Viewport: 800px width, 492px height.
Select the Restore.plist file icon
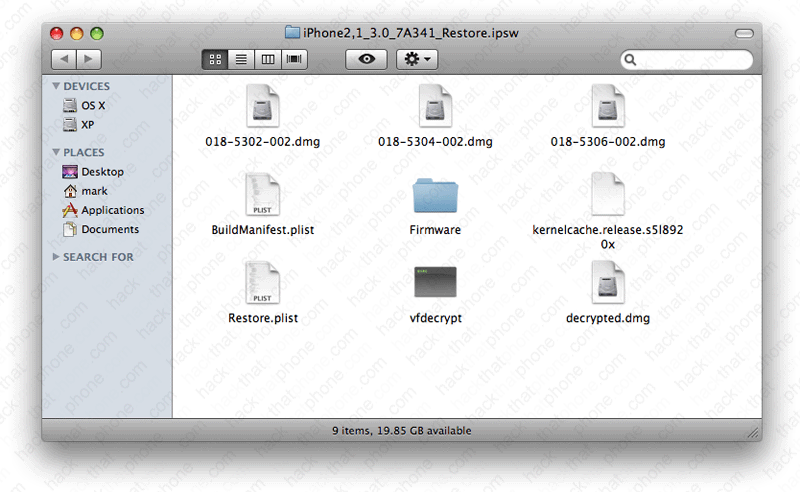coord(262,284)
